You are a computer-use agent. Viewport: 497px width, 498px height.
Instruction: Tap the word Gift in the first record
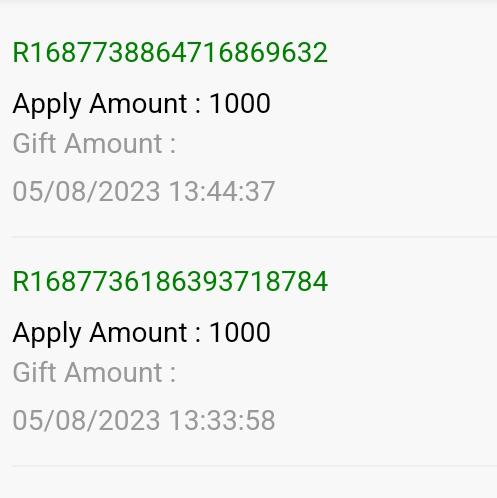click(x=34, y=143)
